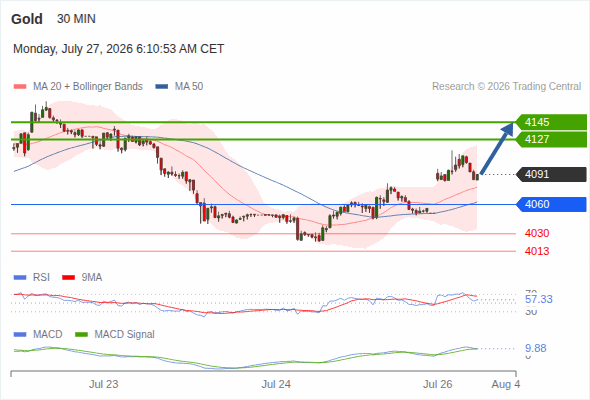Click the MA 50 blue legend swatch
This screenshot has height=400, width=590.
coord(162,87)
